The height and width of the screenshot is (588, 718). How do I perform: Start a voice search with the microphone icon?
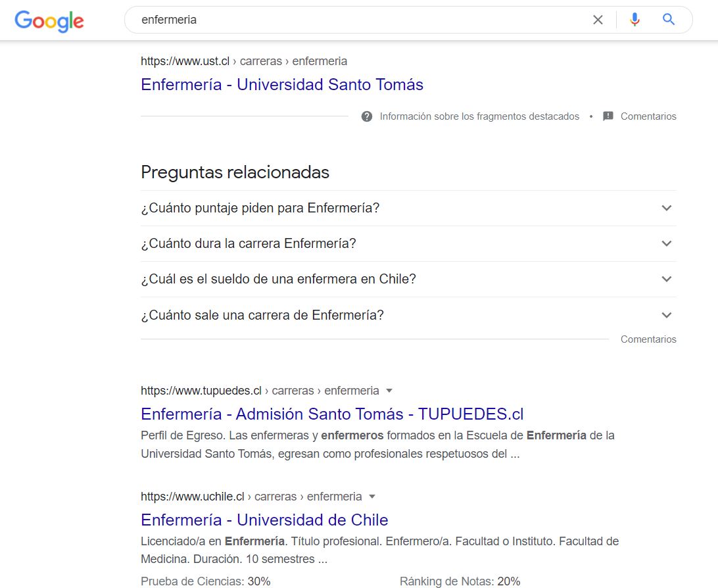634,20
